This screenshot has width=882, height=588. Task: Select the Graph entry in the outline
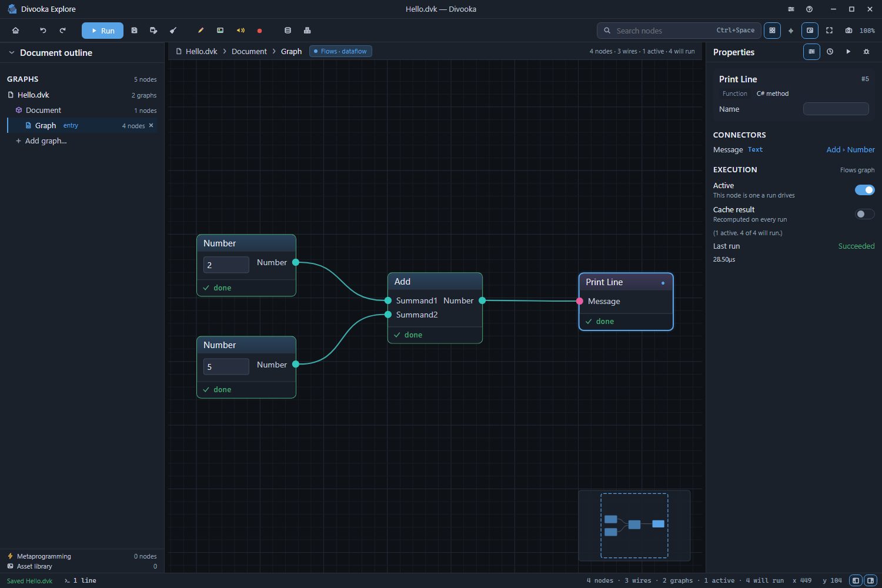(82, 125)
